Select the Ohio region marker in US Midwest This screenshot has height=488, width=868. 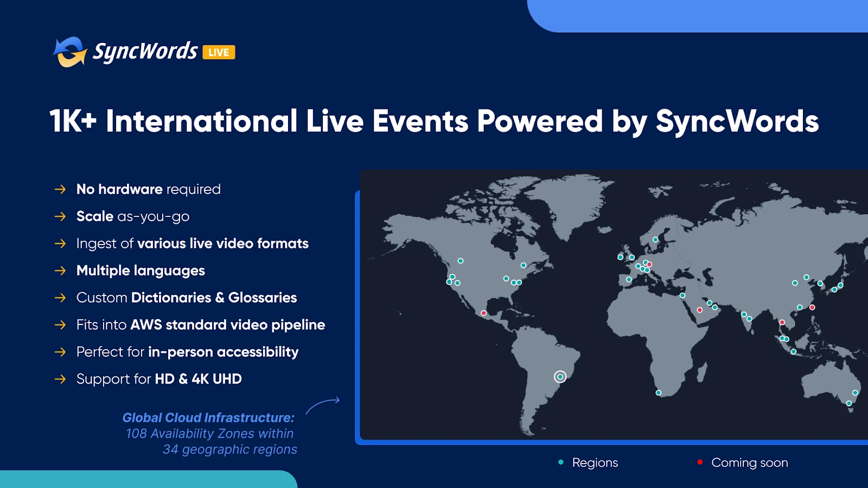point(506,279)
